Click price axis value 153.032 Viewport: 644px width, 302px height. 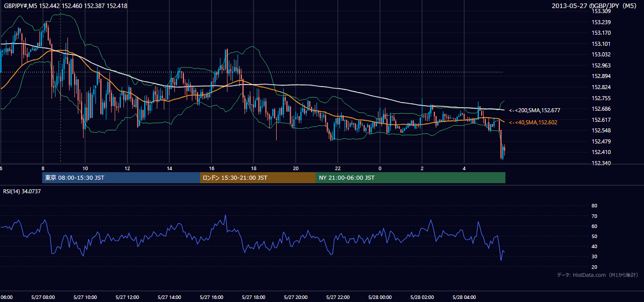click(601, 54)
